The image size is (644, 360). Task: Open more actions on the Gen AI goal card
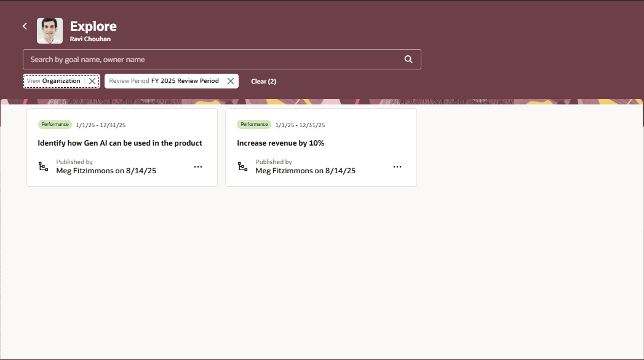(198, 166)
